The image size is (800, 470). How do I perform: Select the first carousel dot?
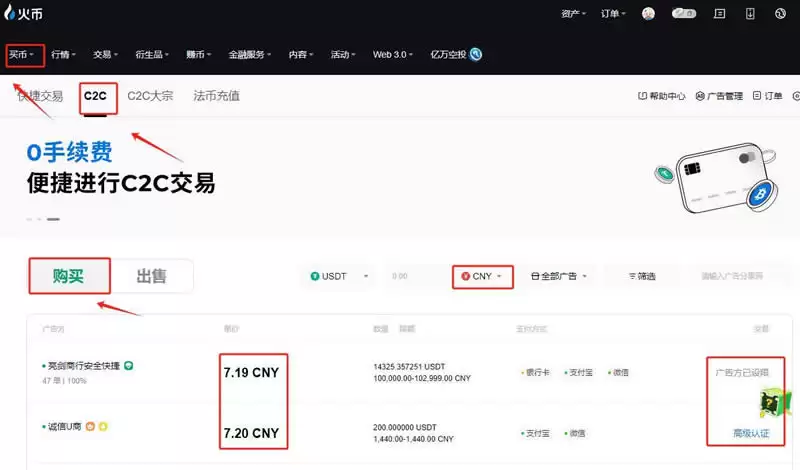point(29,219)
